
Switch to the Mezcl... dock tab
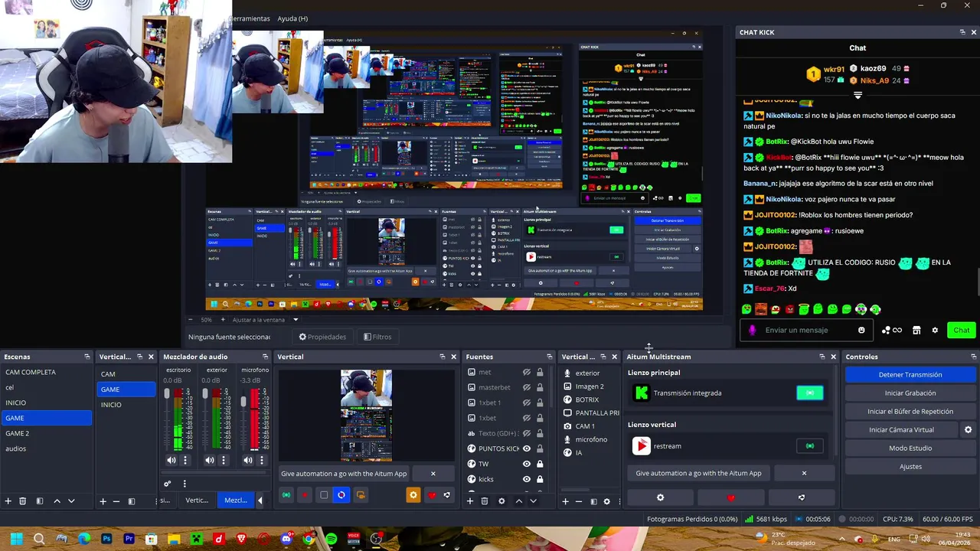(x=235, y=500)
